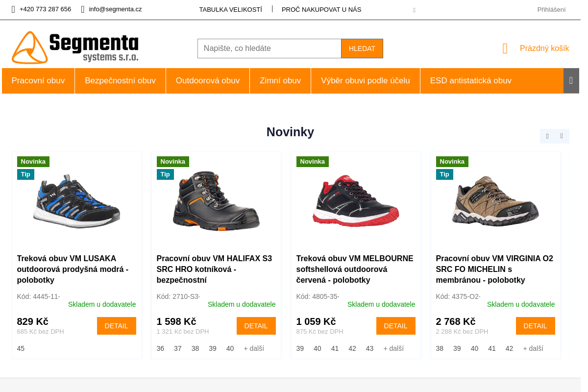Show previous Novinky carousel items
Image resolution: width=588 pixels, height=392 pixels.
(547, 136)
